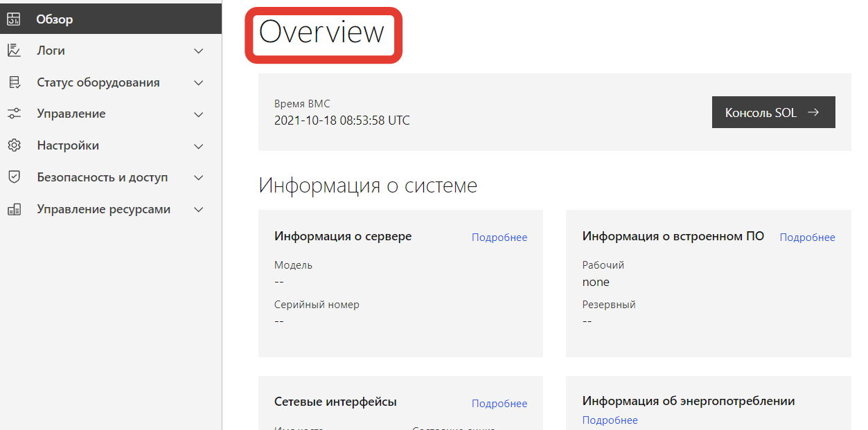The width and height of the screenshot is (868, 430).
Task: Click the Статус оборудования hardware icon
Action: [x=15, y=82]
